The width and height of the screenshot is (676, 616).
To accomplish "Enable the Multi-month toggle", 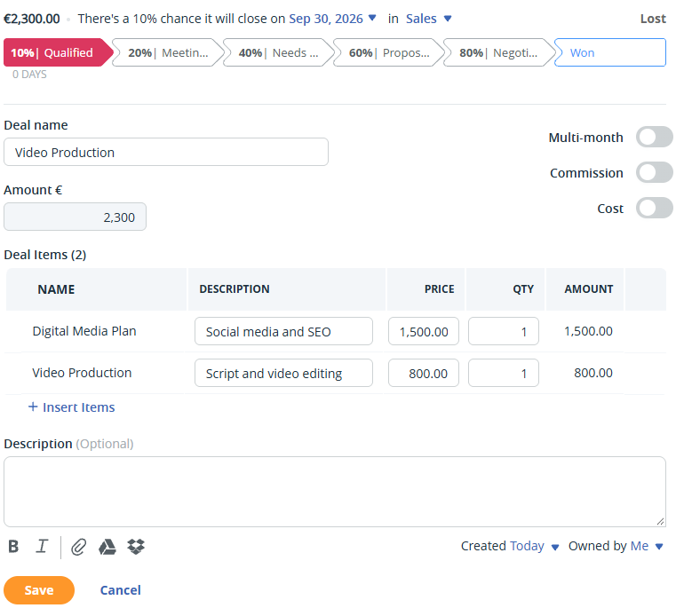I will click(654, 137).
